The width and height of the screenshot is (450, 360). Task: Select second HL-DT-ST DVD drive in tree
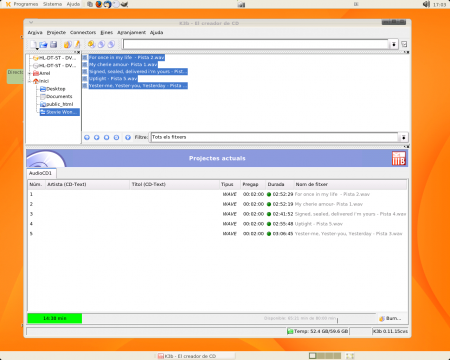tap(55, 66)
